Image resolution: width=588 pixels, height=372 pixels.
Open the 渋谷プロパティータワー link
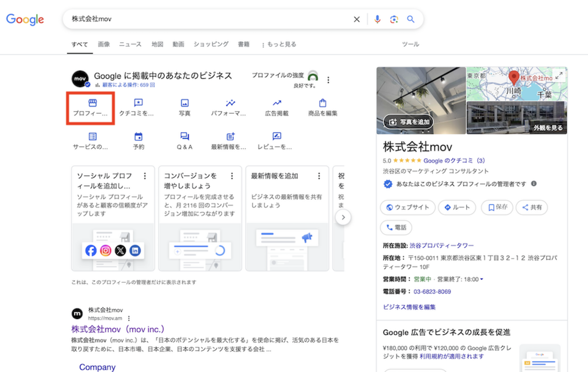tap(441, 245)
